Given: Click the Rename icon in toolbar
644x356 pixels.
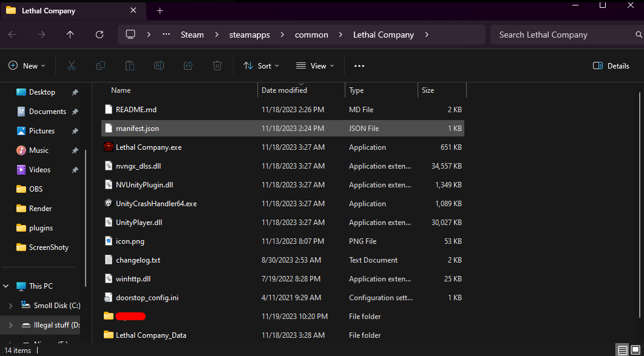Looking at the screenshot, I should click(159, 65).
